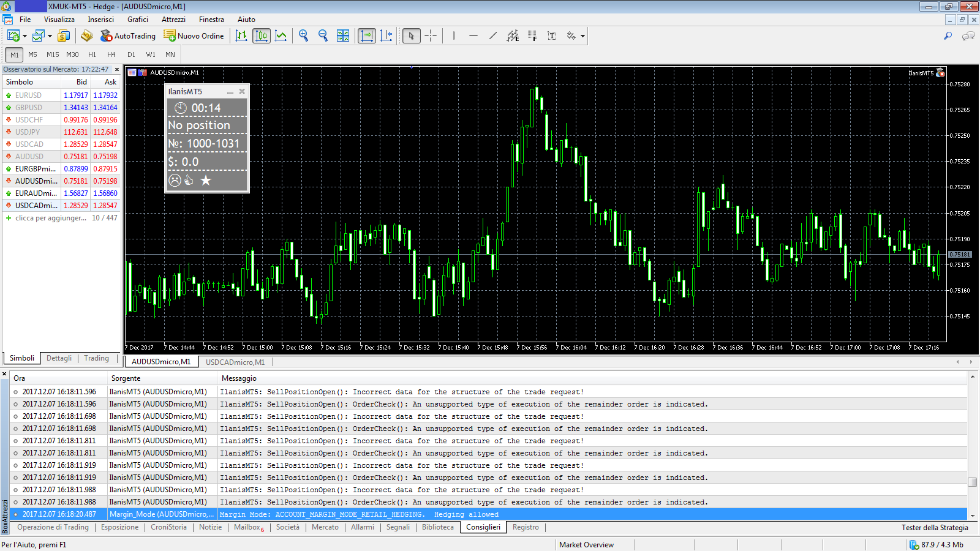Open the profiles dropdown arrow
This screenshot has width=980, height=551.
click(x=50, y=36)
